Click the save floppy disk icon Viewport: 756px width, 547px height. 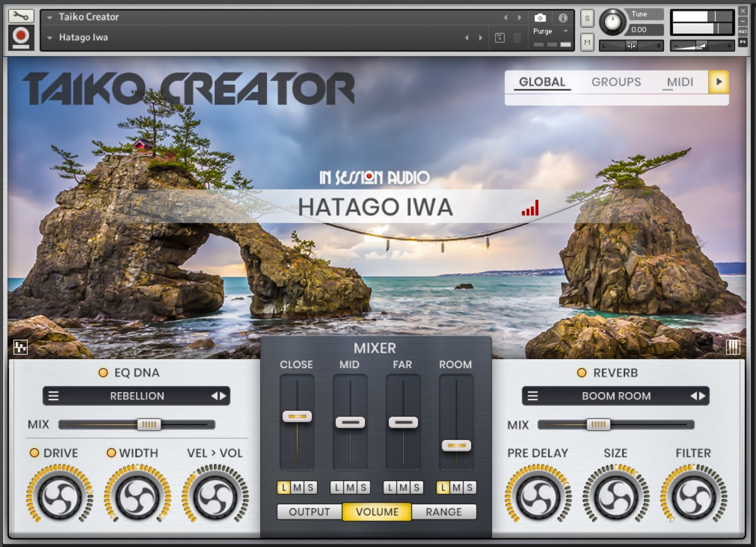click(500, 38)
